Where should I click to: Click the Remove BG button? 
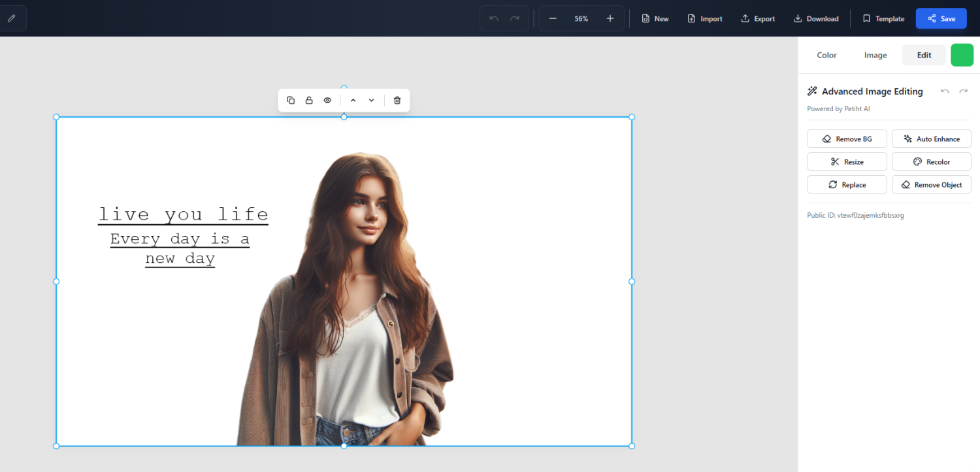(x=847, y=139)
